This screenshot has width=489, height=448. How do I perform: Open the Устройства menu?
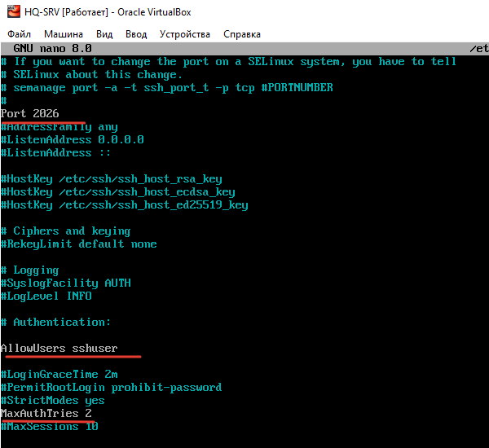pos(185,34)
